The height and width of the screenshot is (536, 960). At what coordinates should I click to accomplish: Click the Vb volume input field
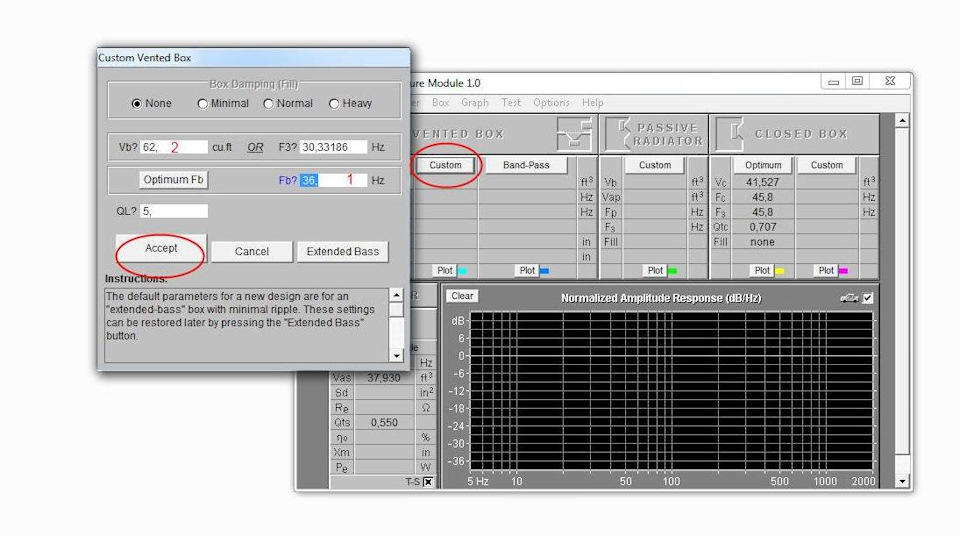pos(174,147)
